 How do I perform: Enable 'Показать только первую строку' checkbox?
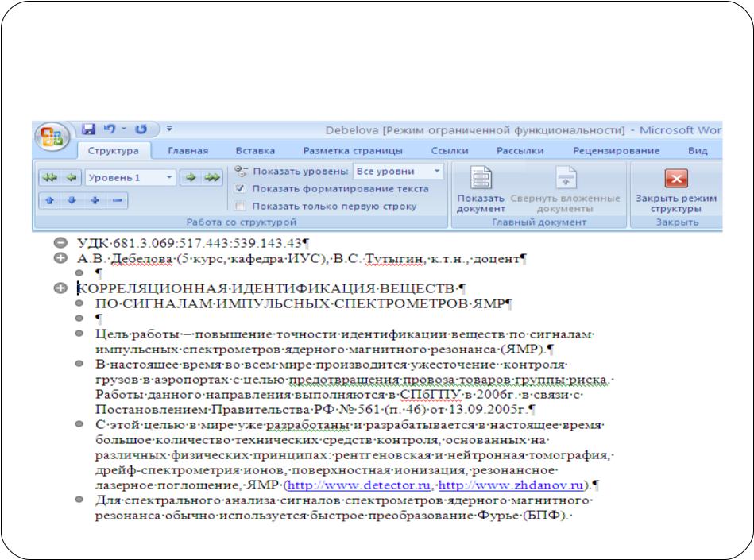click(x=240, y=207)
